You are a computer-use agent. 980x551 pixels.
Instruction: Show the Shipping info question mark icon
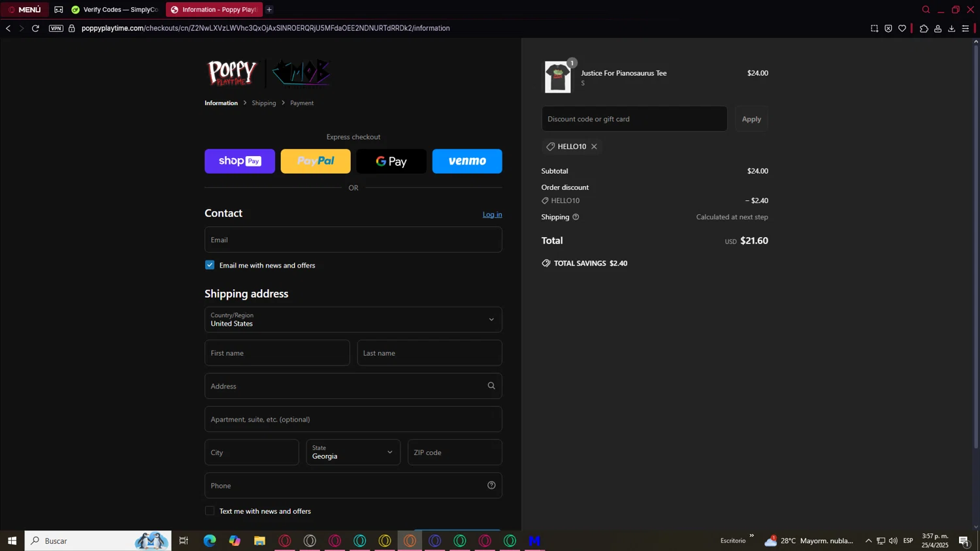(576, 217)
